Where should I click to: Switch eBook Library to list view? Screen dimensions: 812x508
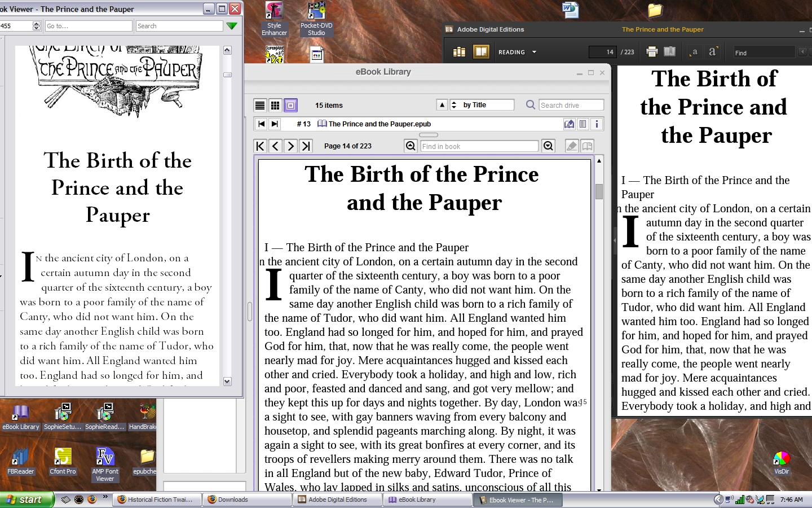(x=260, y=105)
